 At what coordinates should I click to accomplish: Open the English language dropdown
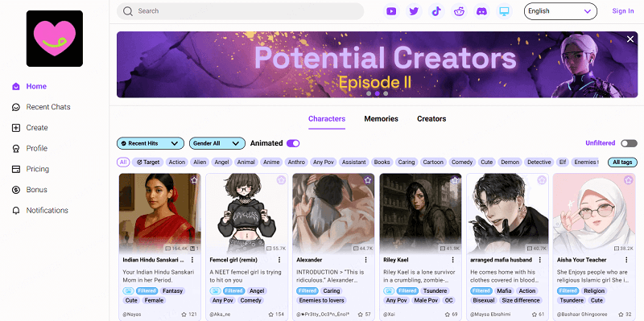point(560,11)
